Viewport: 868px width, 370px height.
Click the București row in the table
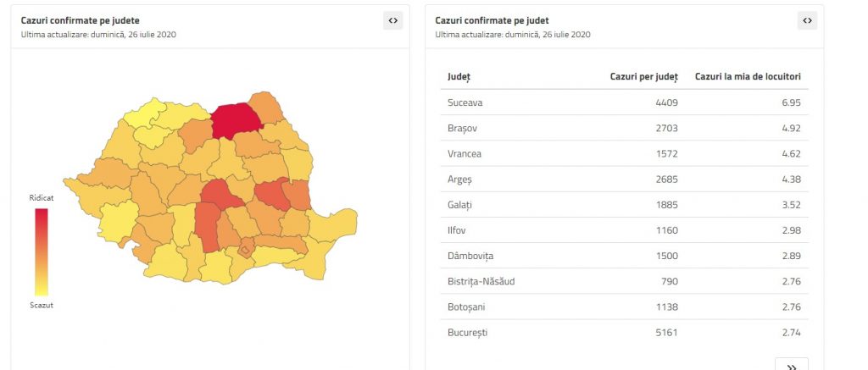click(622, 332)
